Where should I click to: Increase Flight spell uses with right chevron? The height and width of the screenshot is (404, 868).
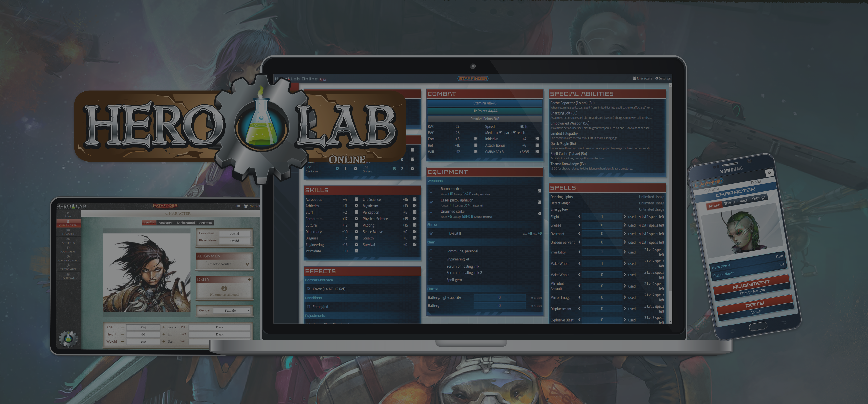[624, 216]
